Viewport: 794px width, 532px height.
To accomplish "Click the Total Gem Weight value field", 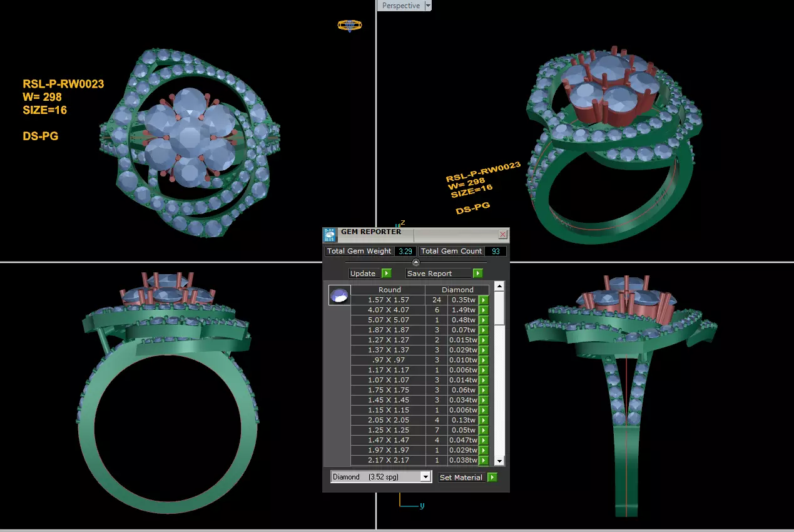I will tap(405, 251).
